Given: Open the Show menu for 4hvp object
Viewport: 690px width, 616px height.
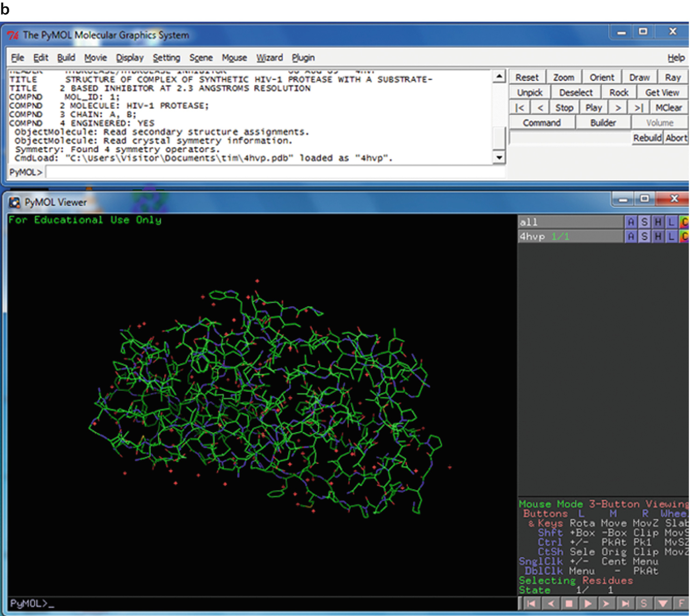Looking at the screenshot, I should [644, 236].
